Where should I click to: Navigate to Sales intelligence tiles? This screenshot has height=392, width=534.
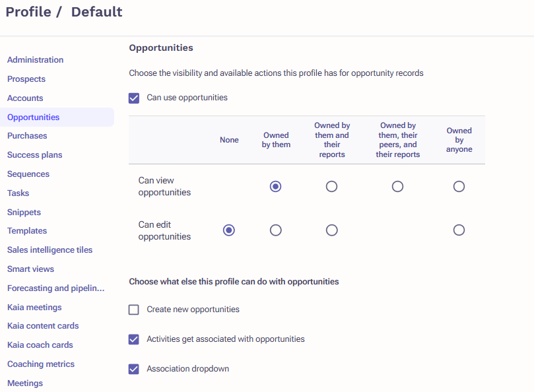click(x=50, y=249)
